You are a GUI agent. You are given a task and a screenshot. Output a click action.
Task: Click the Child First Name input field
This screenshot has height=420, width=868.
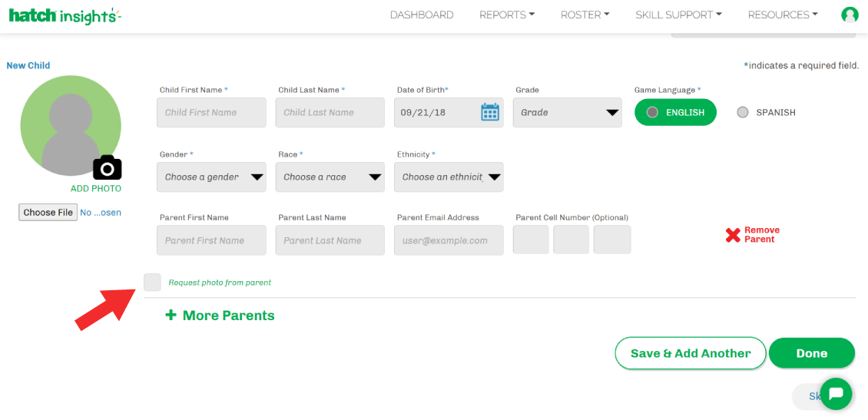(x=211, y=113)
